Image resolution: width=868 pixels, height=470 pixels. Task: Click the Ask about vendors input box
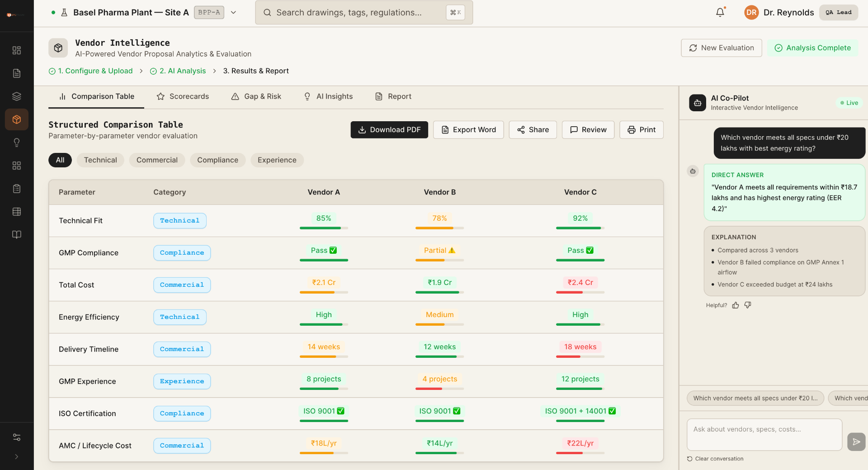pyautogui.click(x=764, y=435)
